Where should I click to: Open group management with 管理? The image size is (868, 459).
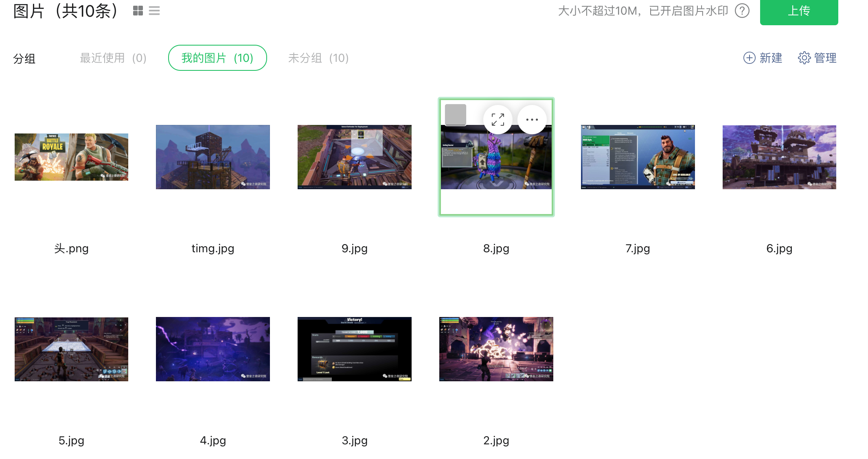coord(817,58)
